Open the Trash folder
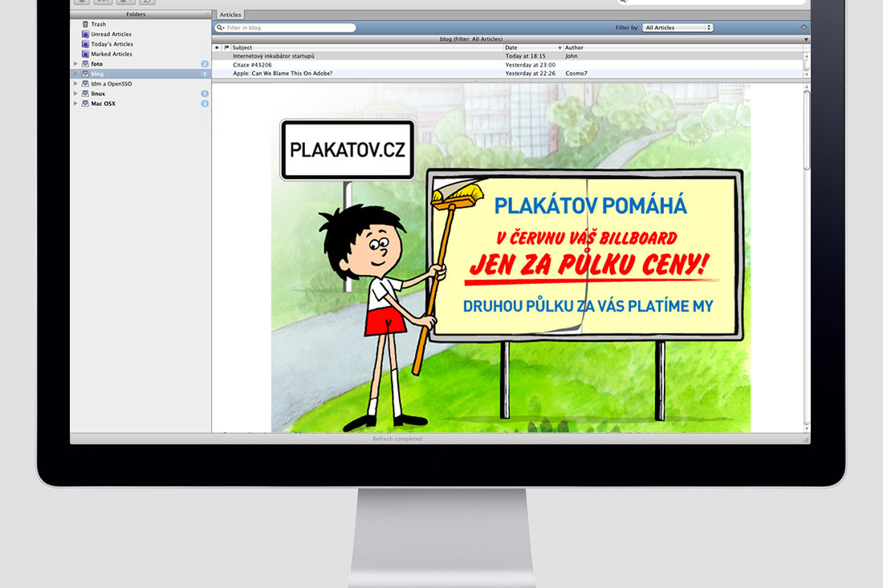Screen dimensions: 883x588 (98, 24)
